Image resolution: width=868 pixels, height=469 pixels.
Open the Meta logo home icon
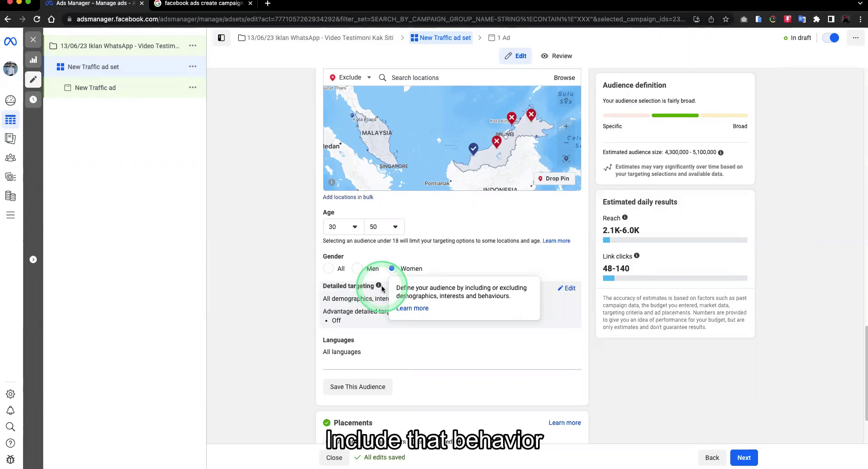(10, 42)
